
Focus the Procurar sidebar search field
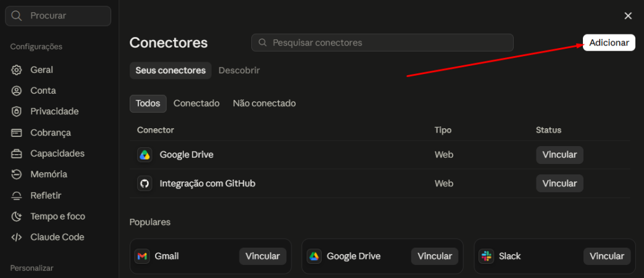[58, 16]
